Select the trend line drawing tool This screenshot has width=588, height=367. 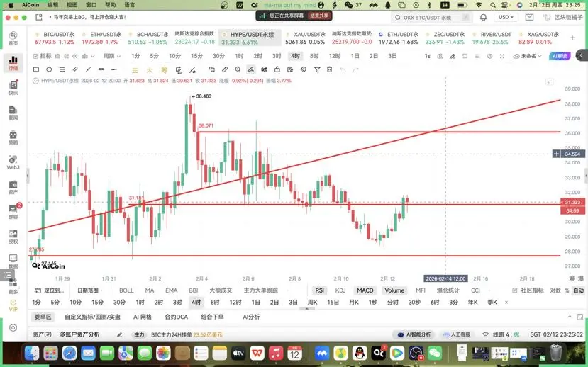(x=88, y=69)
